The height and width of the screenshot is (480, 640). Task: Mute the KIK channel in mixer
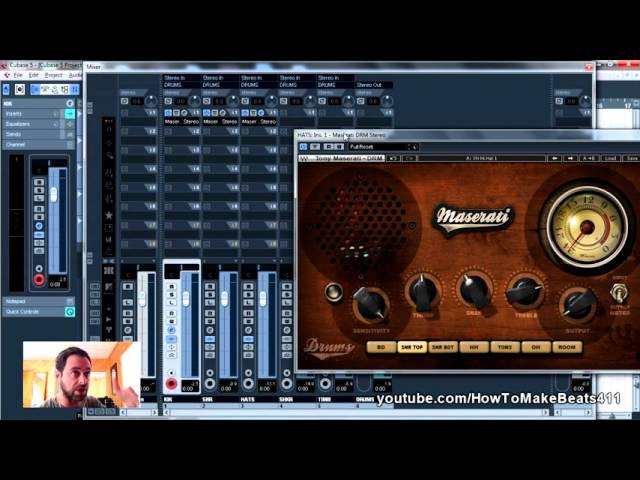tap(171, 287)
